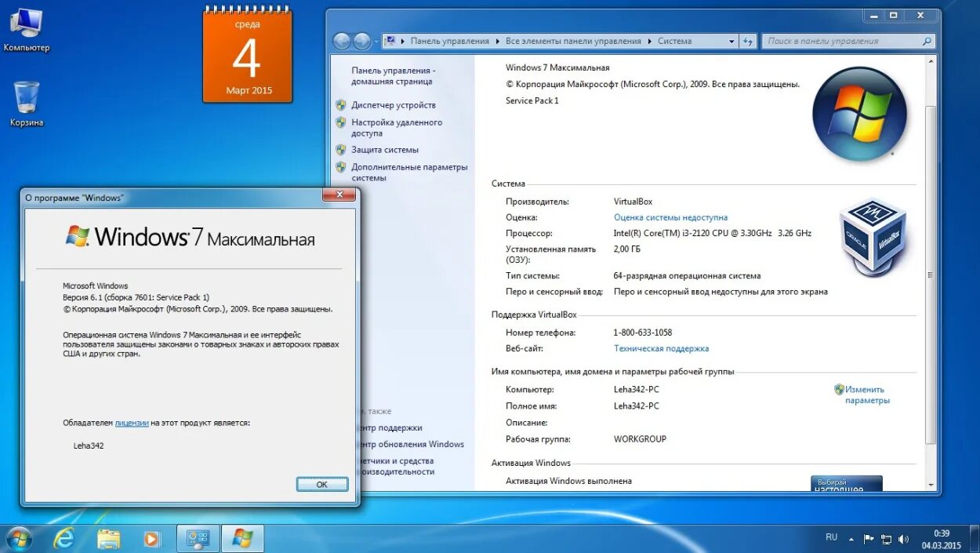The image size is (980, 553).
Task: Click the calendar gadget showing March 4
Action: tap(248, 55)
